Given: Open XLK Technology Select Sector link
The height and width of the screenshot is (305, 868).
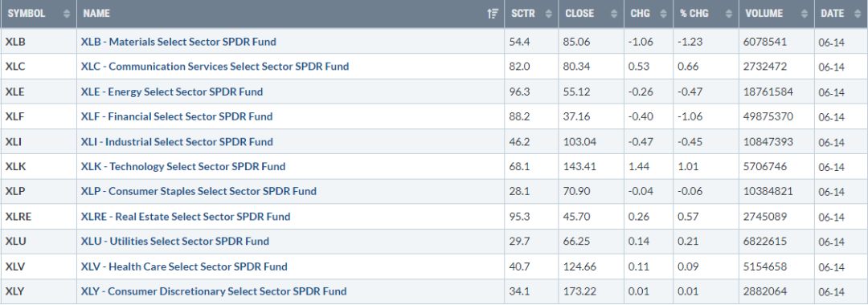Looking at the screenshot, I should pyautogui.click(x=183, y=166).
